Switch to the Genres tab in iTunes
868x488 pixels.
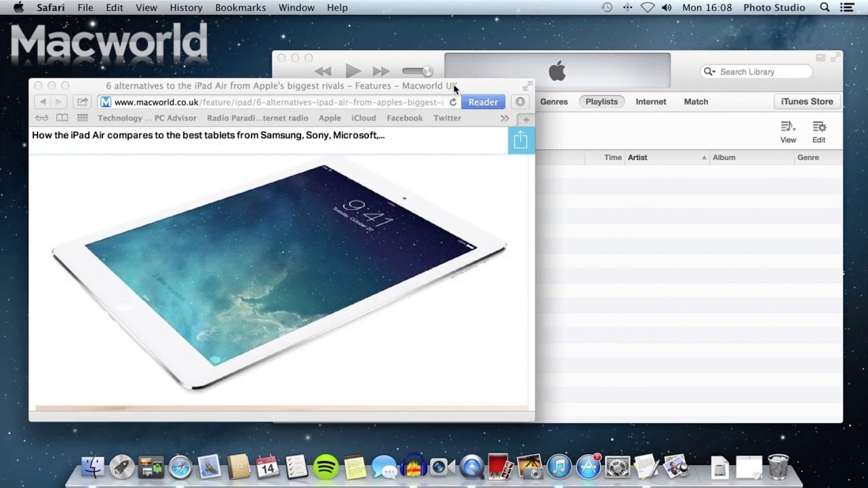[554, 102]
